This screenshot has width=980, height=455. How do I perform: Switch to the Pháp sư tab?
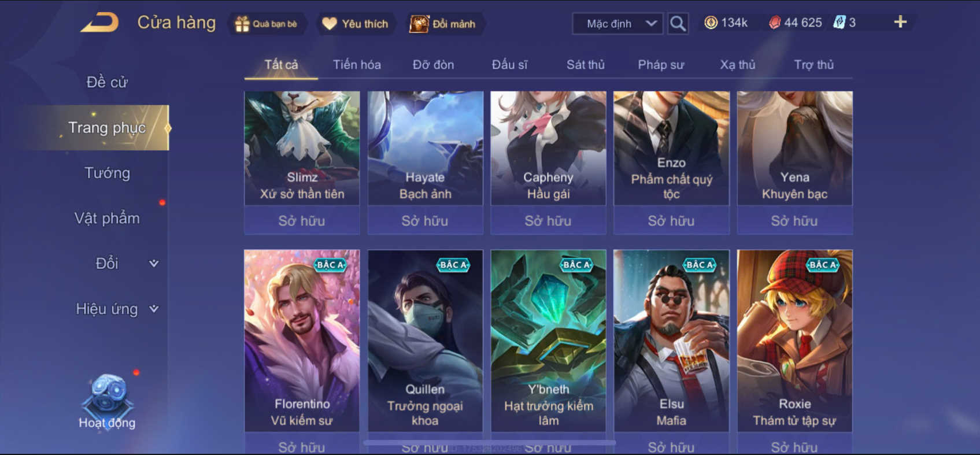click(661, 65)
